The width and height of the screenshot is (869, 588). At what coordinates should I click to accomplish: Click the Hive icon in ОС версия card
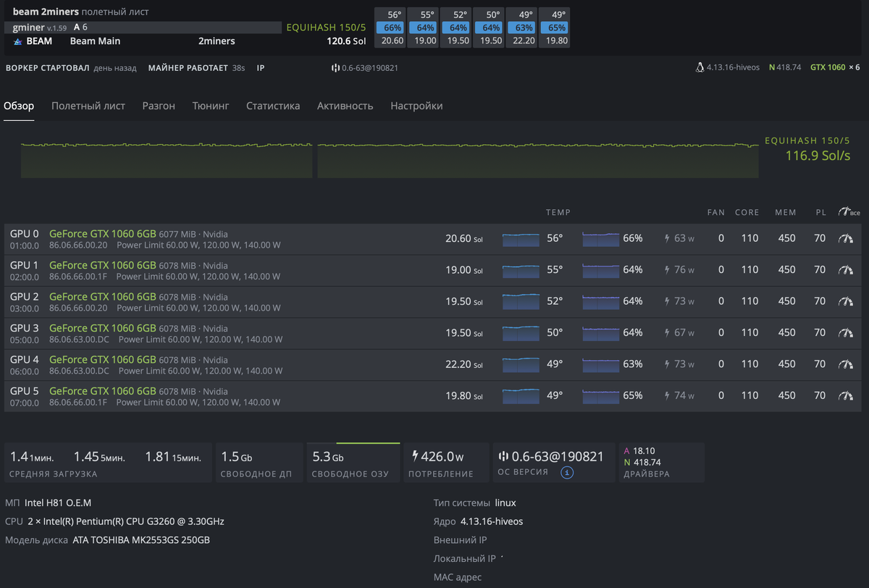503,456
